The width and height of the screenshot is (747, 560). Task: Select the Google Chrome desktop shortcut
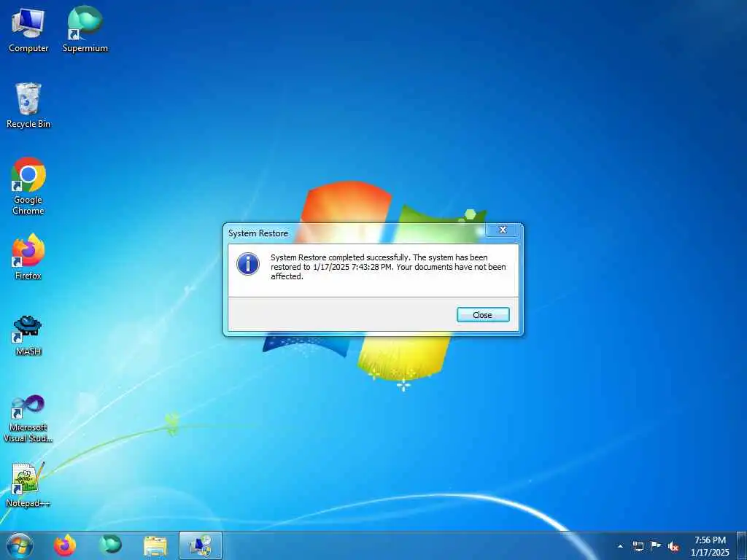[x=28, y=186]
